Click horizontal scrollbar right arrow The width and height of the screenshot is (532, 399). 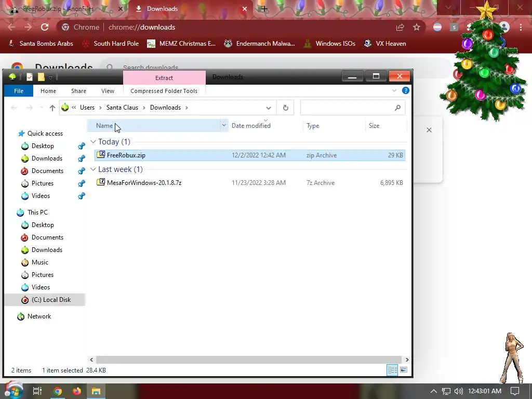tap(407, 360)
